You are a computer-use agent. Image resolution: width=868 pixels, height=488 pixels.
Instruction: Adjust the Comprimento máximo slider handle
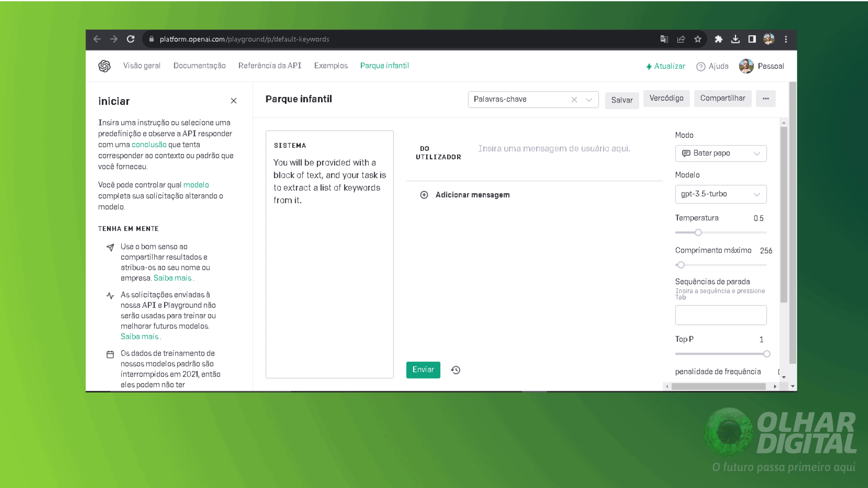pos(681,265)
